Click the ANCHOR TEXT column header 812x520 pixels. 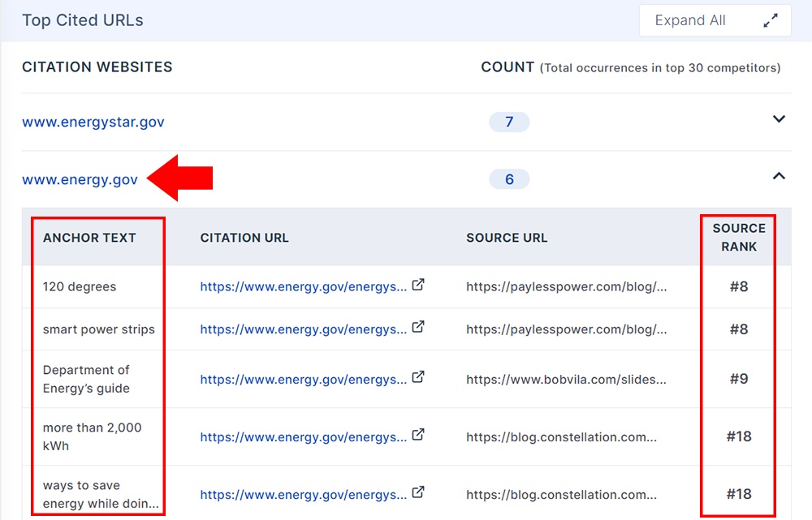coord(89,238)
